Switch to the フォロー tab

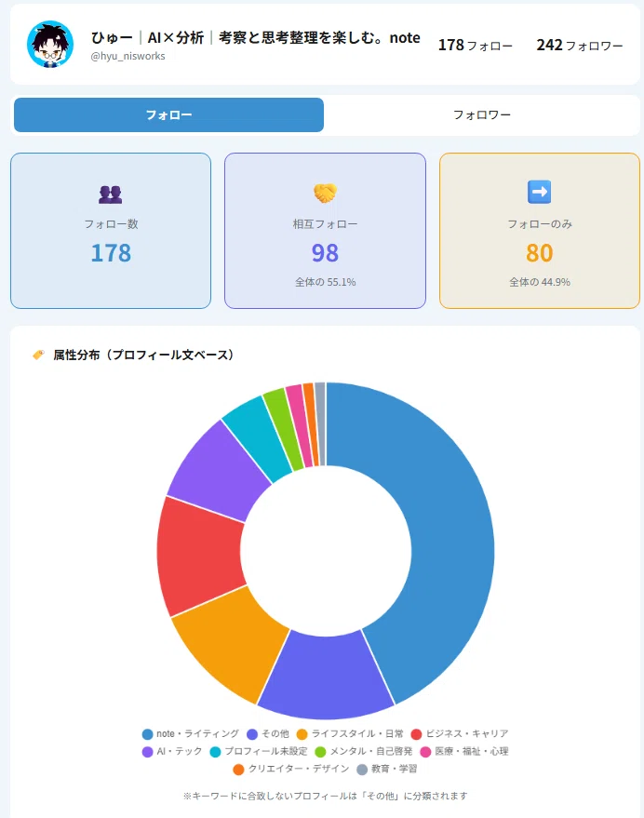click(x=168, y=114)
